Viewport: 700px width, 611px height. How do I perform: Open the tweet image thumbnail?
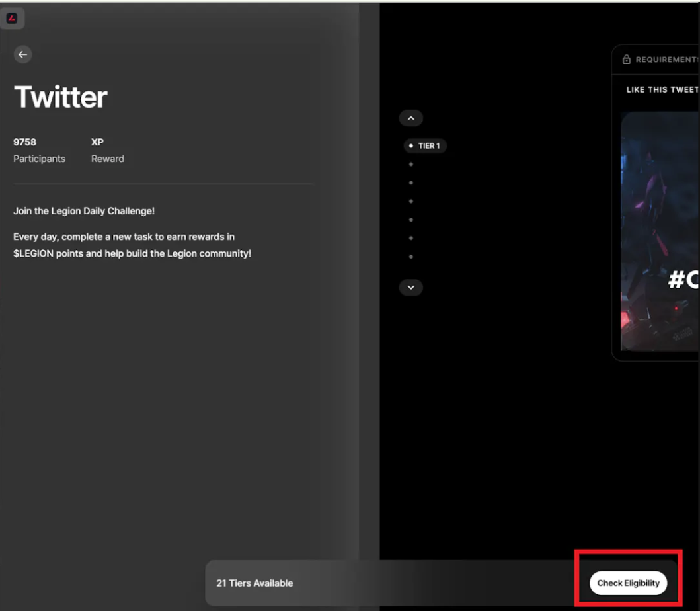(x=660, y=231)
